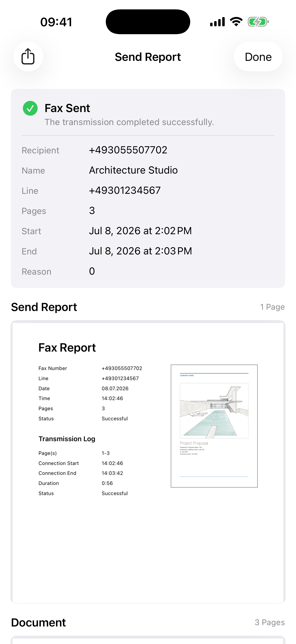Screen dimensions: 296x644
Task: Tap the Wi-Fi status icon
Action: point(236,22)
